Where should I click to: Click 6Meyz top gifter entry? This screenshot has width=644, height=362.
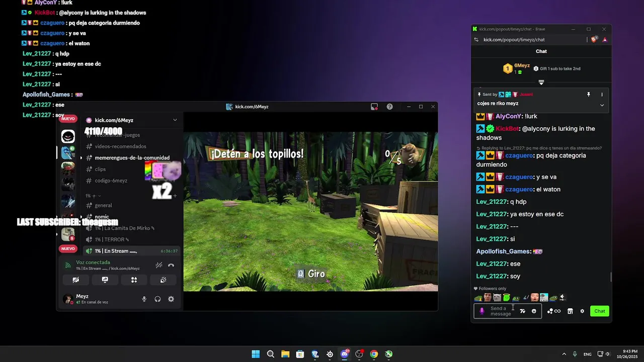[x=517, y=68]
